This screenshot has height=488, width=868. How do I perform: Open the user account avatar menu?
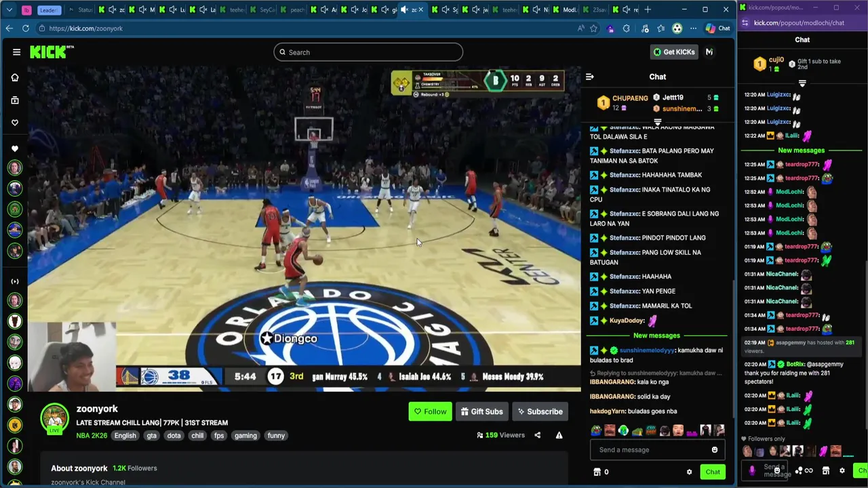point(709,52)
